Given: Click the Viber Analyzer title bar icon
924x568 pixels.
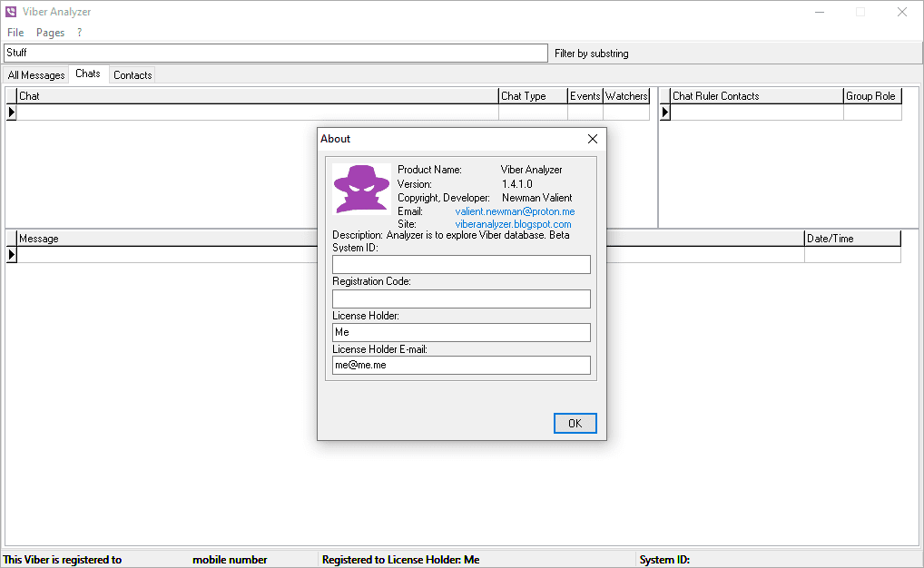Looking at the screenshot, I should tap(10, 12).
